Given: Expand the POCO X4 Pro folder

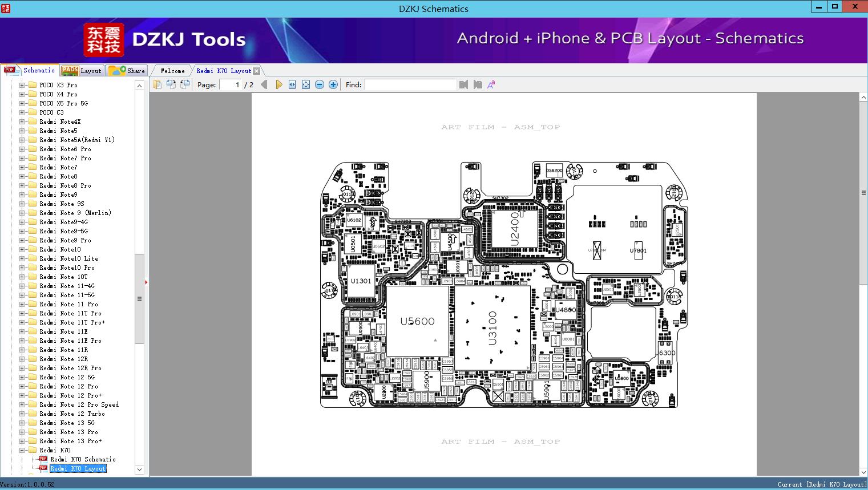Looking at the screenshot, I should pos(22,94).
